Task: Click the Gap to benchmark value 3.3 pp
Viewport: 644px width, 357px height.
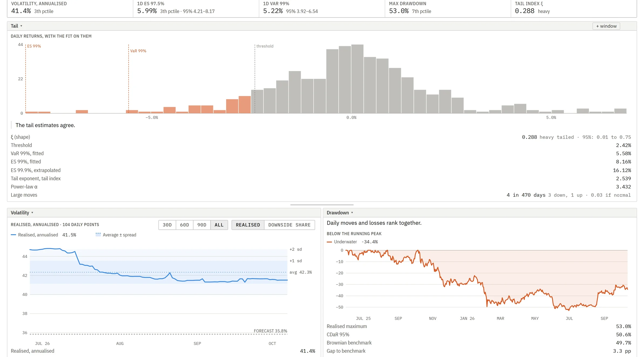Action: coord(622,351)
